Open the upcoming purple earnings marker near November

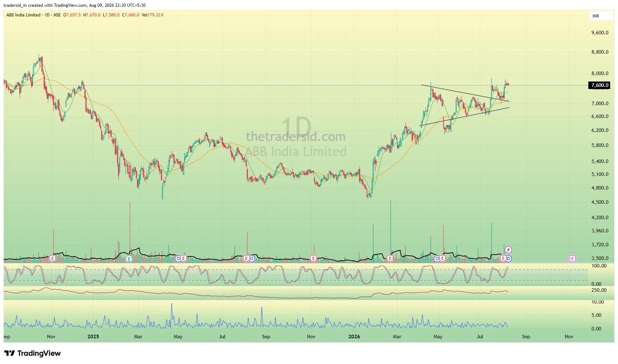tap(572, 258)
